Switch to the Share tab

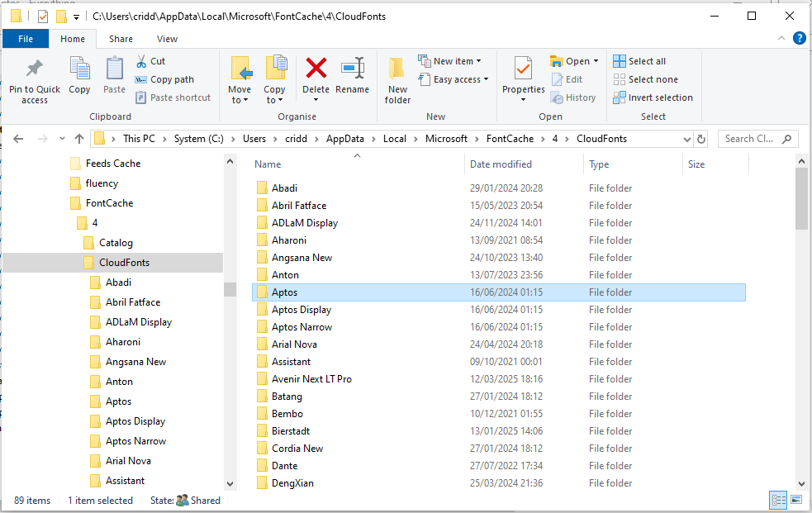[121, 39]
